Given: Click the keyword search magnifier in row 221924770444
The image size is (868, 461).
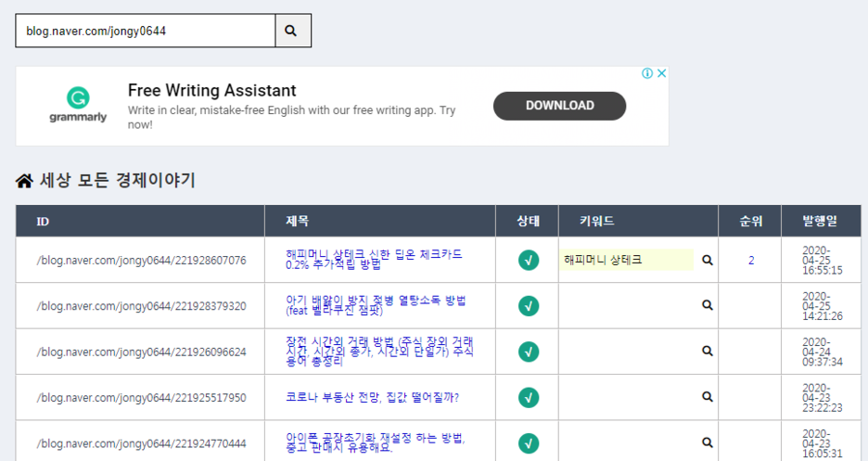Looking at the screenshot, I should click(708, 442).
